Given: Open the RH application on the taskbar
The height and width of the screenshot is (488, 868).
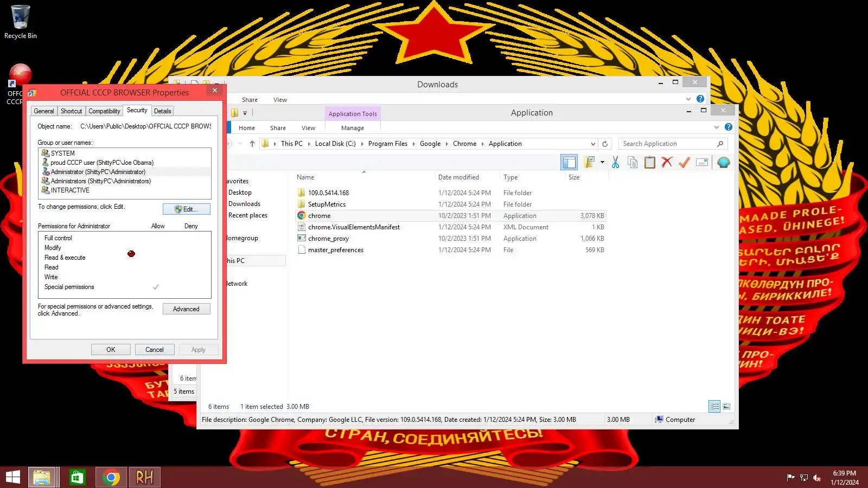Looking at the screenshot, I should click(x=144, y=477).
